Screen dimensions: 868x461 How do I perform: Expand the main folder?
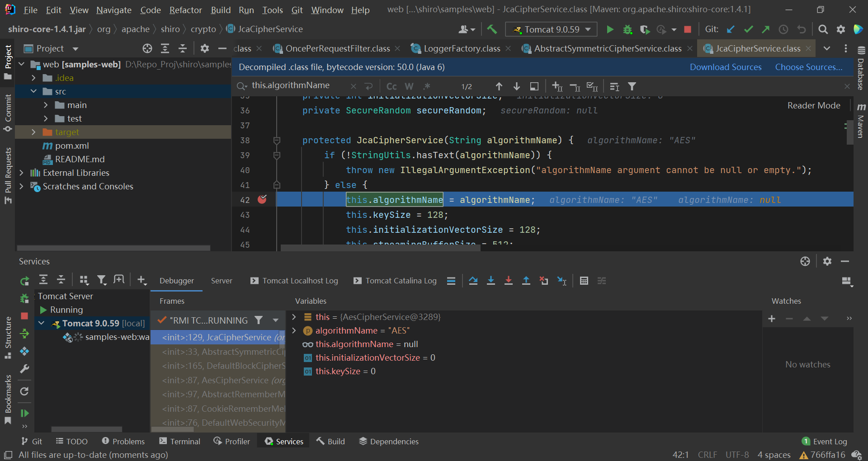tap(46, 105)
